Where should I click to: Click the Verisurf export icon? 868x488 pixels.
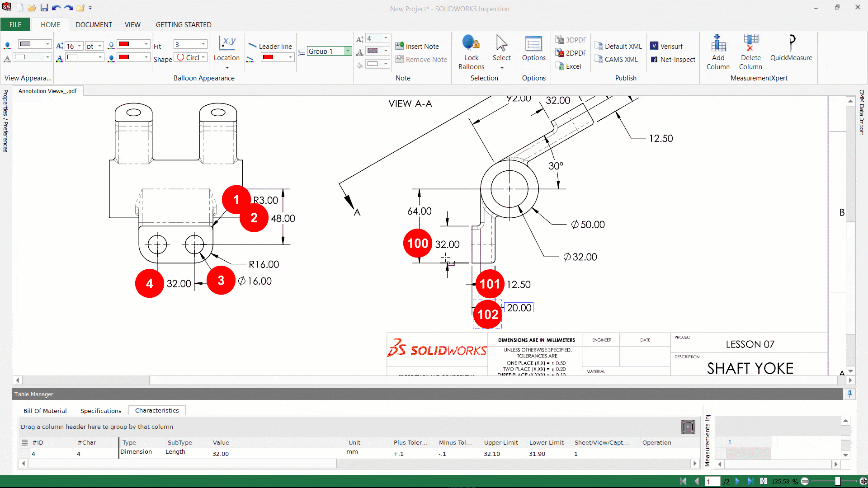pos(654,46)
